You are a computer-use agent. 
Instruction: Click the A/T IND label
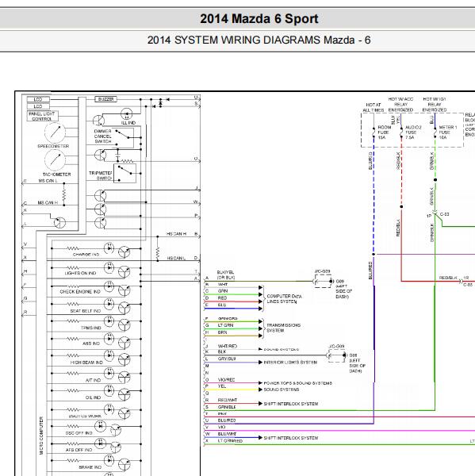[93, 380]
